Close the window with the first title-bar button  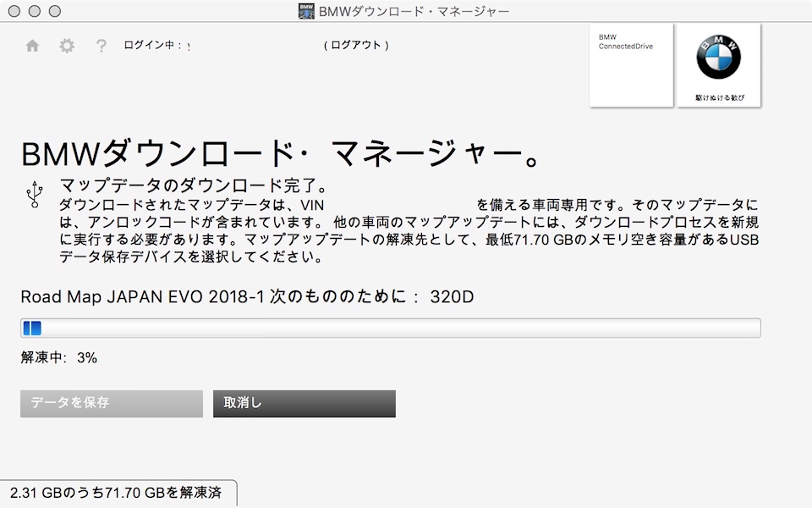[14, 11]
